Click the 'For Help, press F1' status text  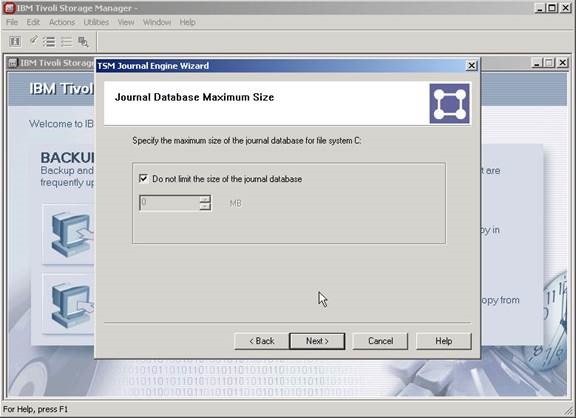point(35,409)
